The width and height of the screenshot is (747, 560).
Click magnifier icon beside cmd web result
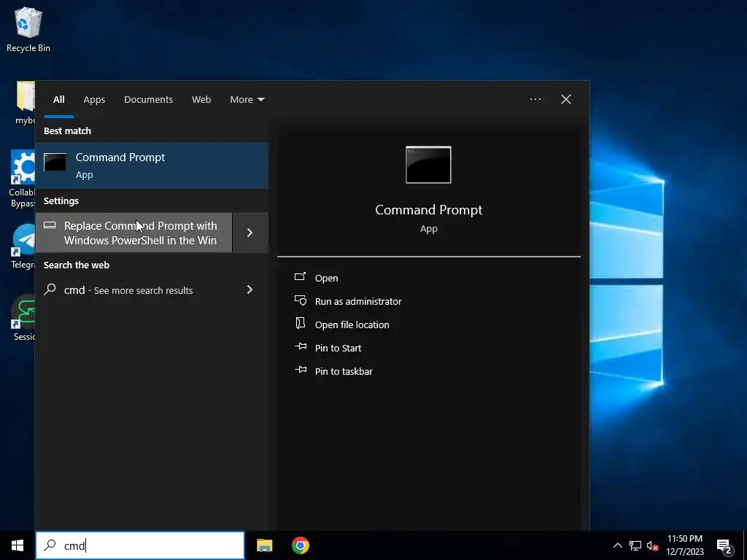[x=50, y=289]
